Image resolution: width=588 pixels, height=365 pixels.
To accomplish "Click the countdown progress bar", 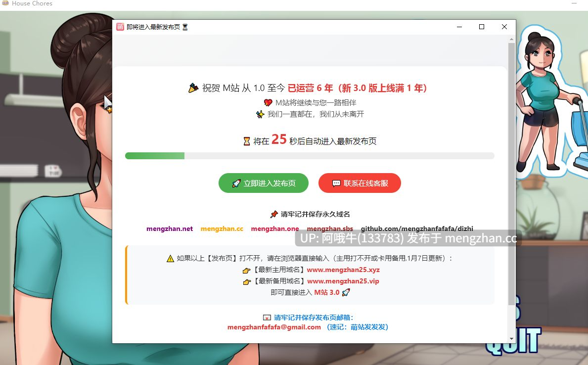I will tap(310, 156).
